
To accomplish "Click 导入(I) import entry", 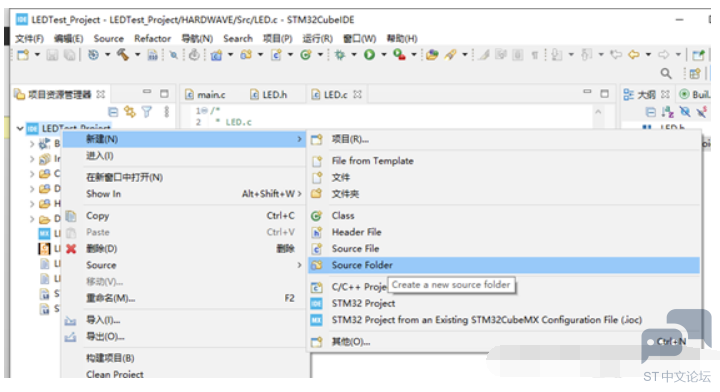I will pyautogui.click(x=184, y=320).
